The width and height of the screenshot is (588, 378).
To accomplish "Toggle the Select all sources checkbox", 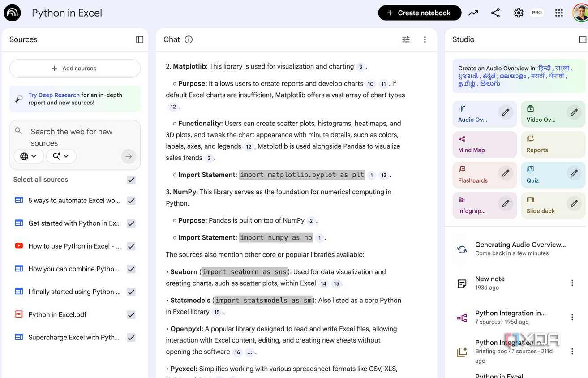I will pos(131,180).
